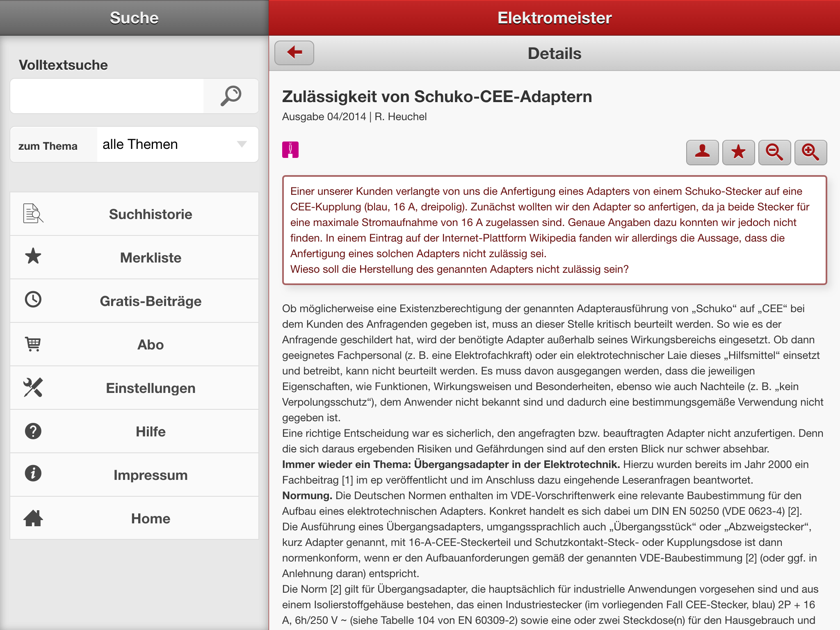The height and width of the screenshot is (630, 840).
Task: Add article to Merkliste via star button
Action: click(x=738, y=152)
